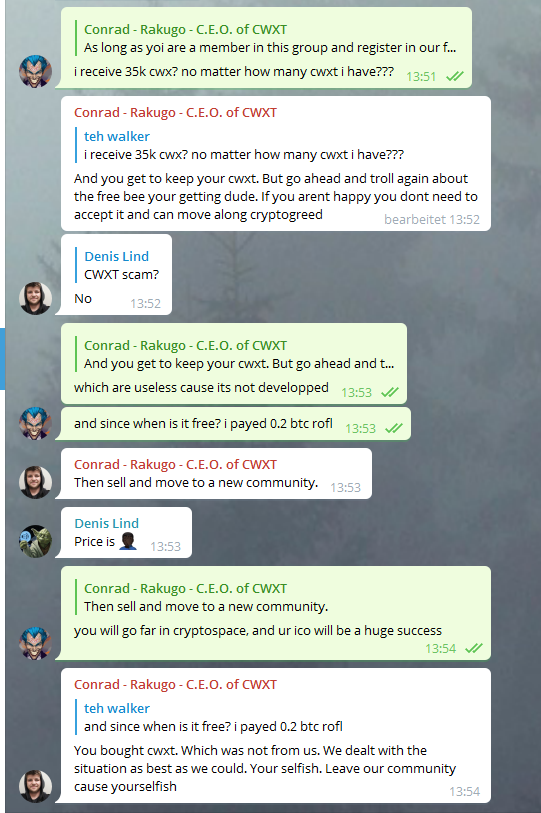The width and height of the screenshot is (541, 813).
Task: Open quoted 'And you get to keep your cwxt' reply
Action: [x=236, y=355]
